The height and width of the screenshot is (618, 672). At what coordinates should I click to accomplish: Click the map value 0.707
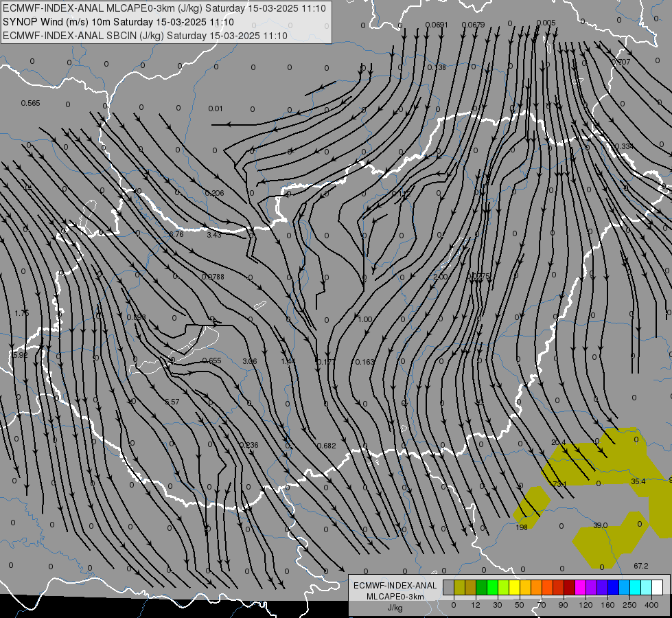[621, 62]
